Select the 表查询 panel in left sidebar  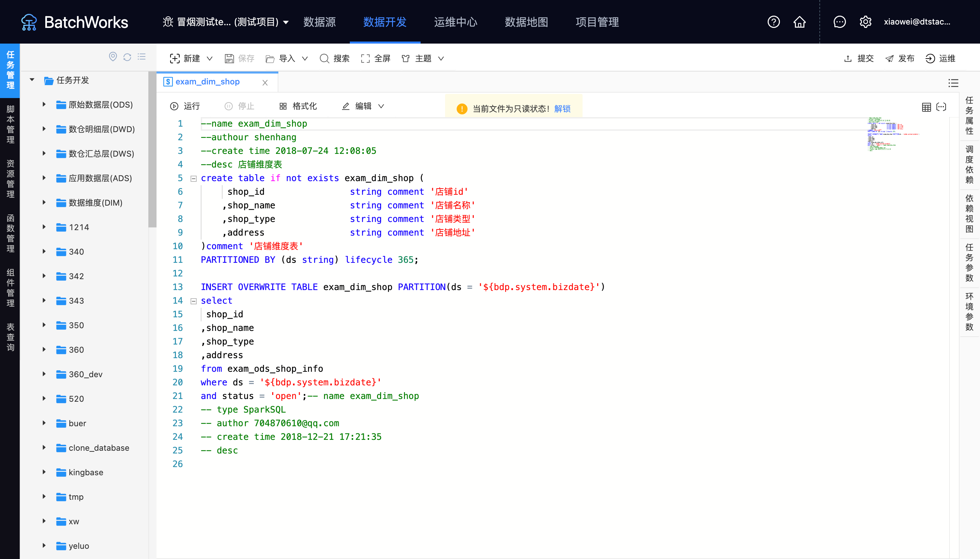pos(10,337)
